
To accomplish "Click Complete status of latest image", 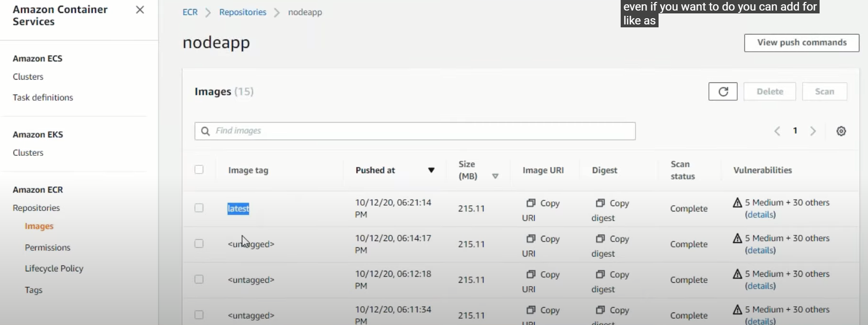I will (689, 209).
